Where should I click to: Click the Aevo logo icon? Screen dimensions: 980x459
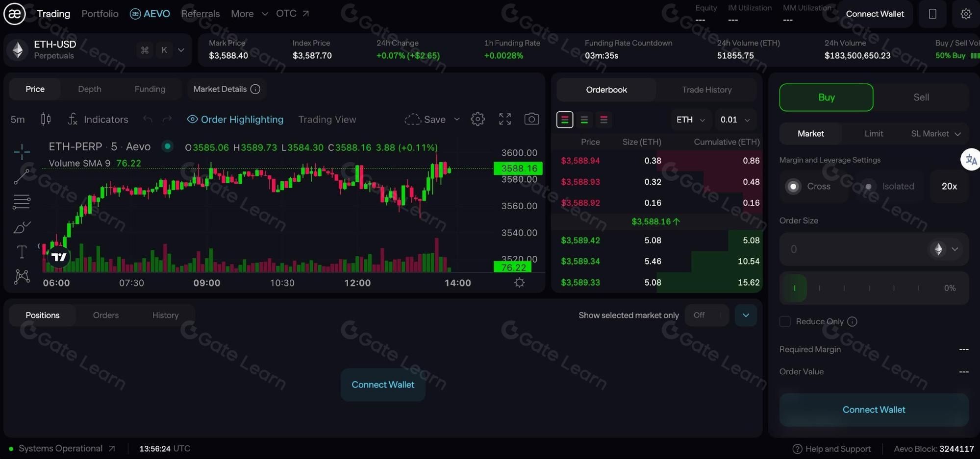(x=15, y=14)
